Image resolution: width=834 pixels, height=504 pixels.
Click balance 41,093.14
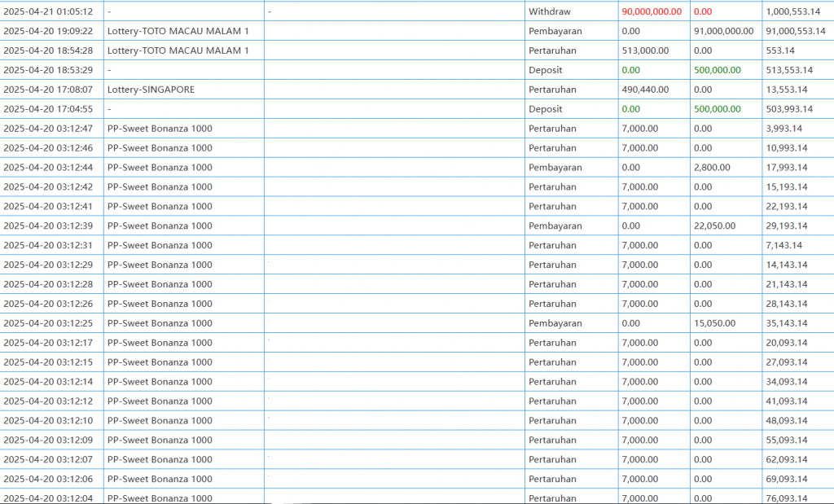tap(787, 401)
